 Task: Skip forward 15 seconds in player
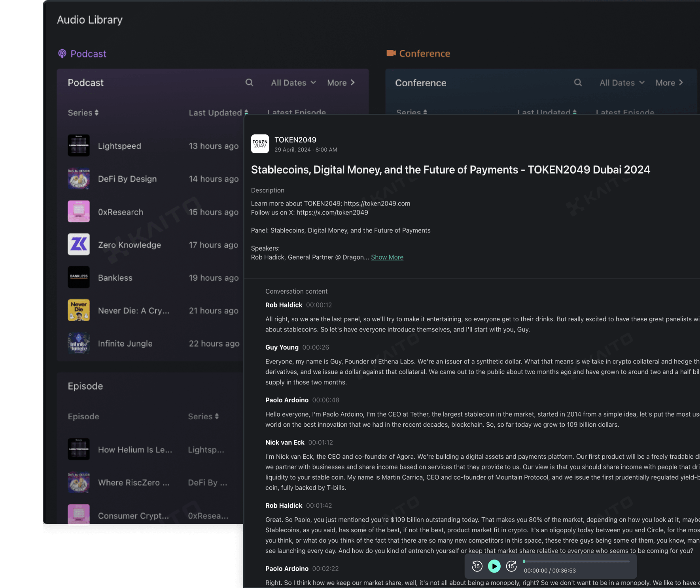tap(511, 566)
